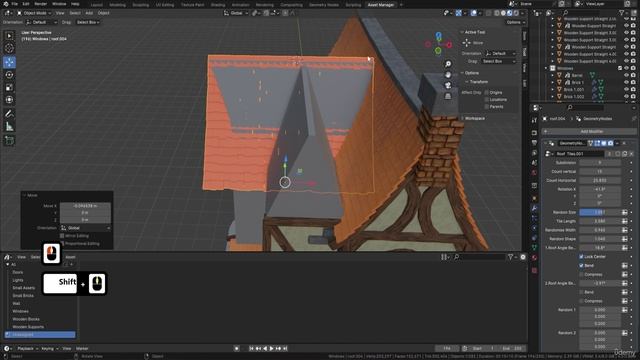The image size is (640, 360).
Task: Toggle the Proportional Editing checkbox
Action: point(62,244)
